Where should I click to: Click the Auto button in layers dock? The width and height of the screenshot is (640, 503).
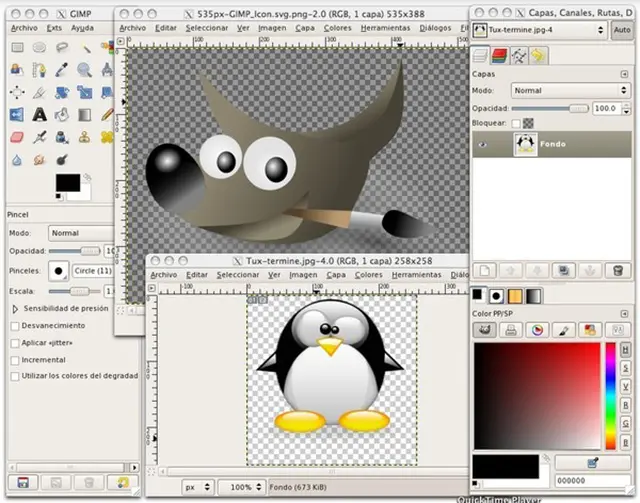click(x=620, y=30)
